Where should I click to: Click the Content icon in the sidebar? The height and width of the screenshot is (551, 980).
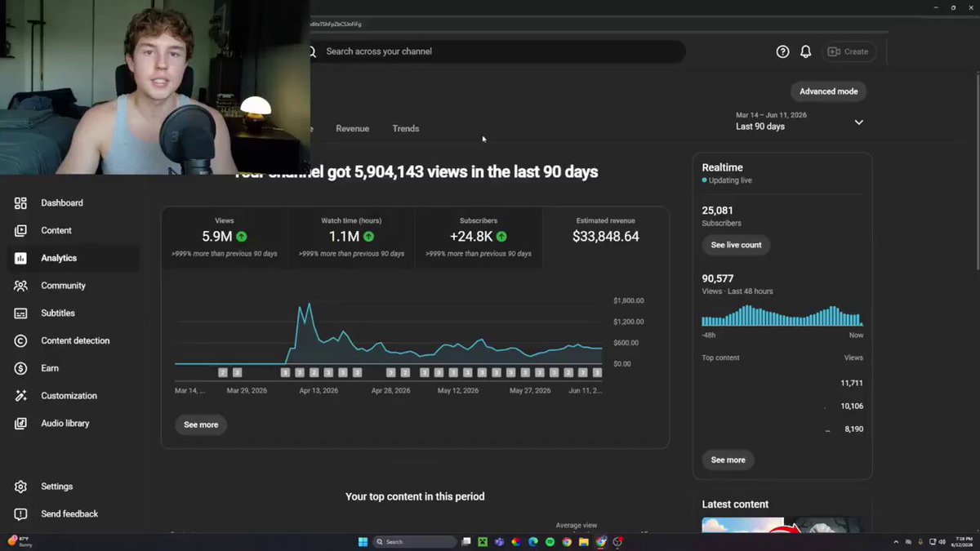tap(21, 231)
